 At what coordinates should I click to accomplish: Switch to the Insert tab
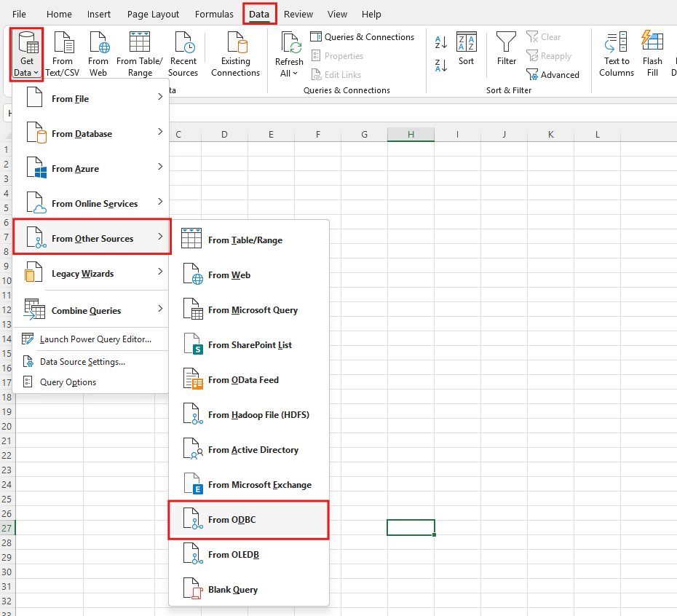click(x=99, y=15)
